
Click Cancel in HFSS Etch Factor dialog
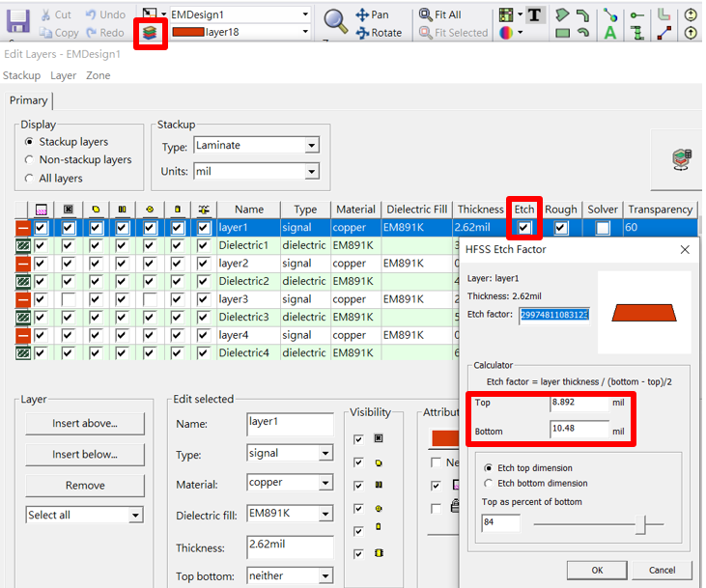click(662, 571)
